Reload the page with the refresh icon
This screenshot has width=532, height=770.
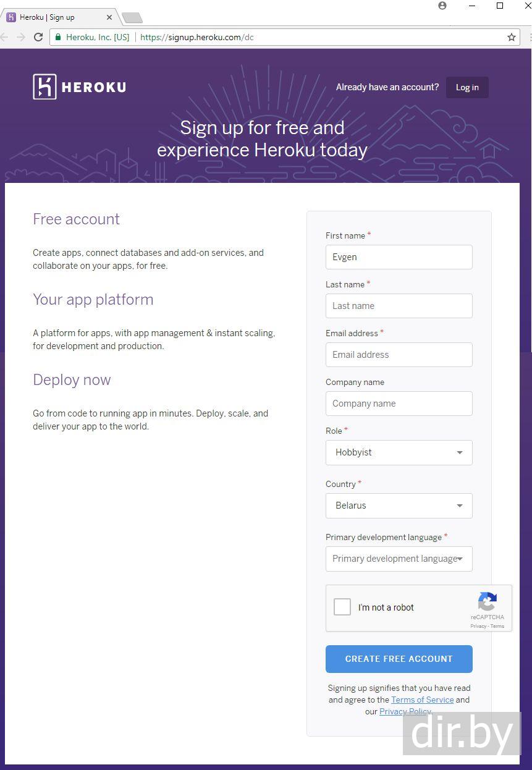click(38, 37)
